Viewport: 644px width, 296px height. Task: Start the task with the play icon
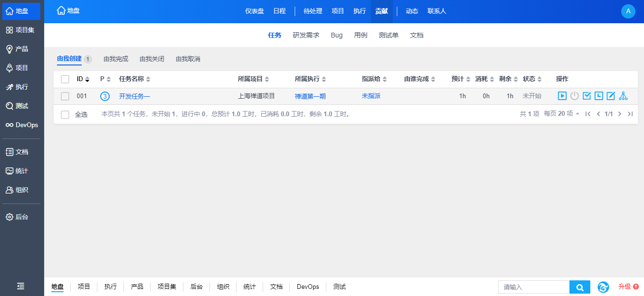562,96
